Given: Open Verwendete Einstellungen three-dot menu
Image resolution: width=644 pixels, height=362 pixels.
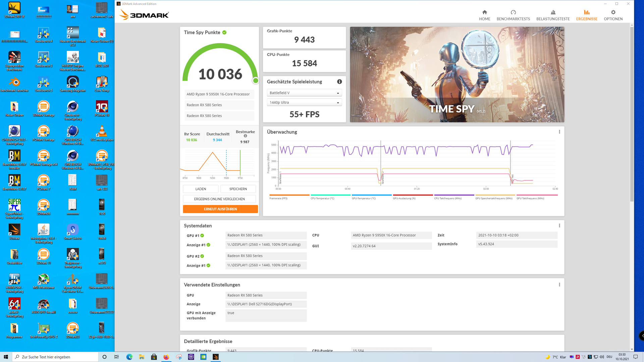Looking at the screenshot, I should 559,285.
